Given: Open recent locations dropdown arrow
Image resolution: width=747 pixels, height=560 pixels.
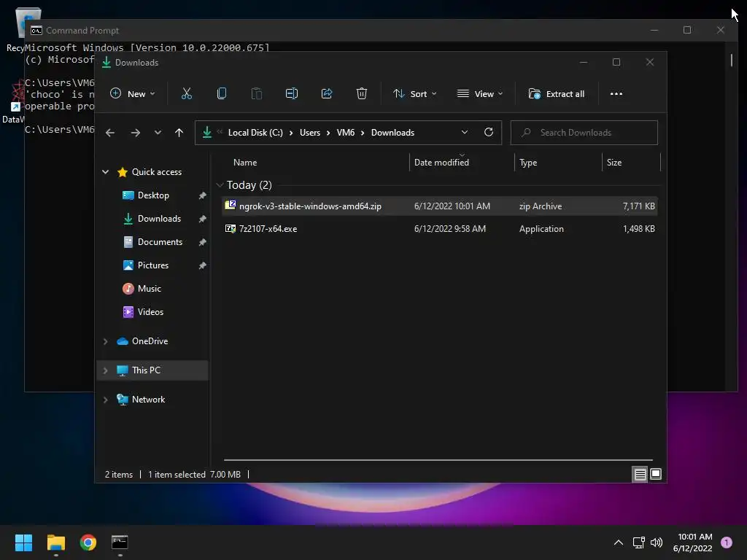Looking at the screenshot, I should 158,133.
